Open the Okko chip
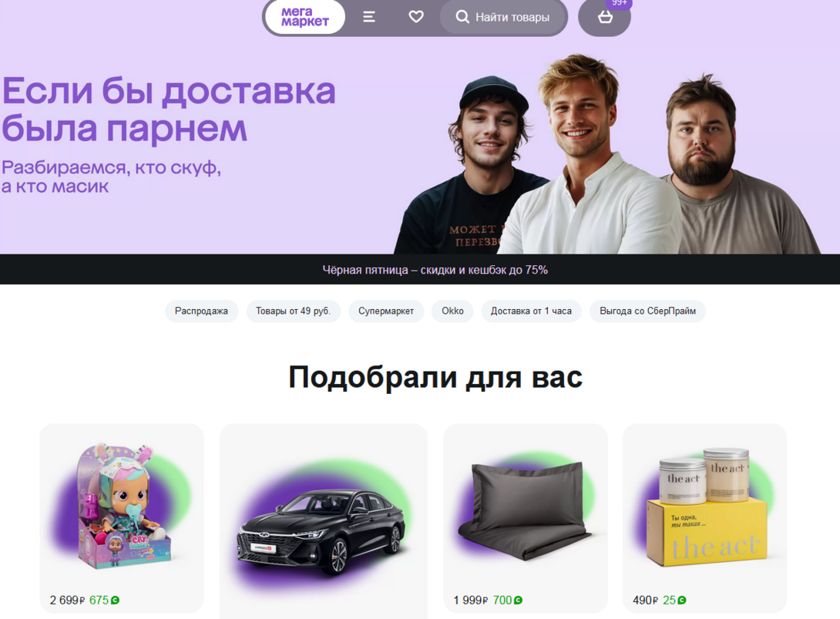 click(452, 311)
